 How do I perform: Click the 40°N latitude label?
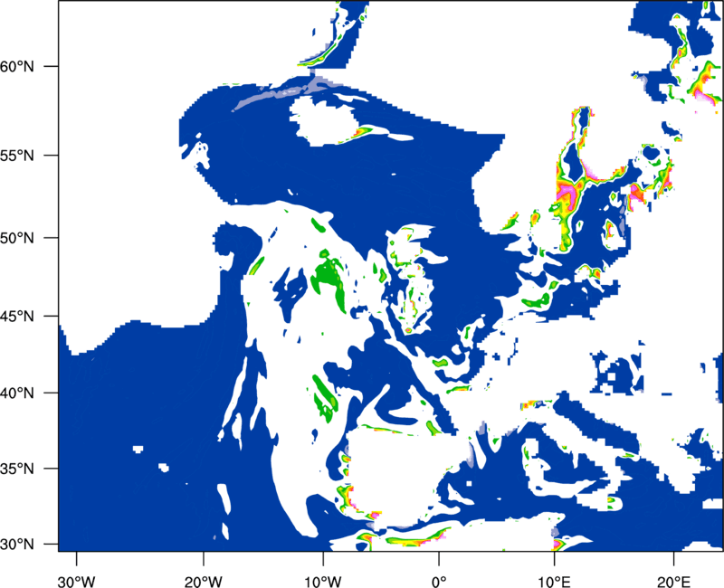(17, 394)
